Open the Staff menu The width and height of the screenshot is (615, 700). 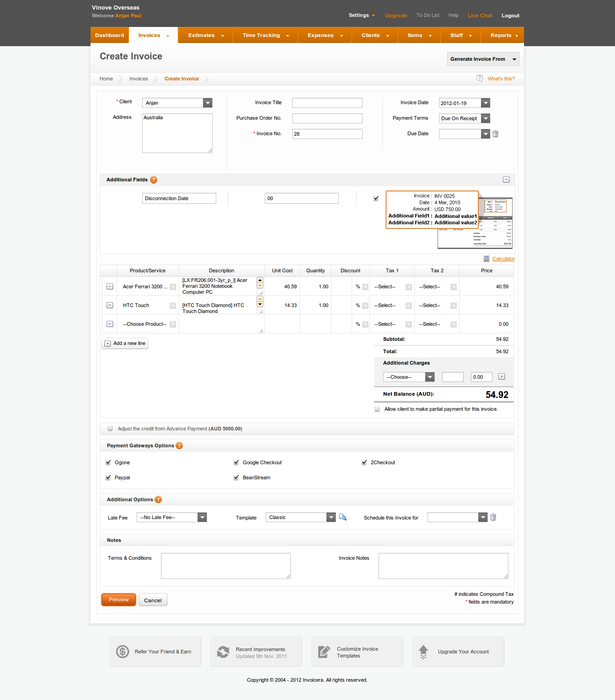click(x=461, y=35)
